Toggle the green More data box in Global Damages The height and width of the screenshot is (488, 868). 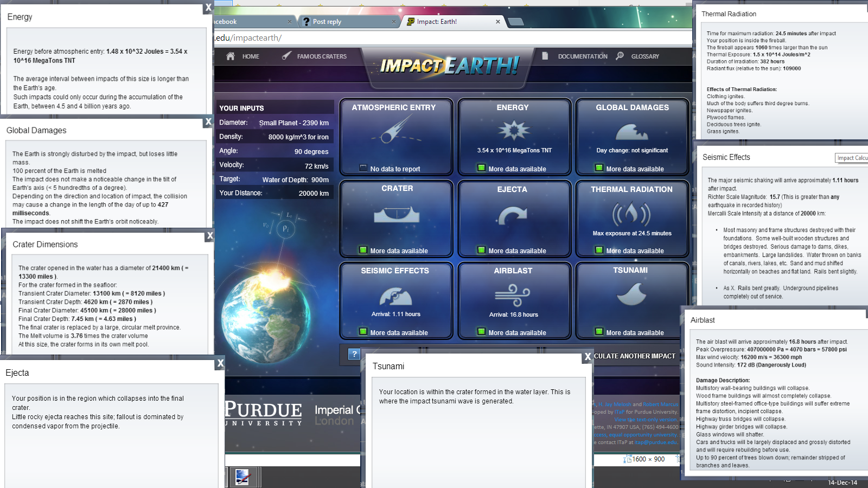tap(599, 168)
